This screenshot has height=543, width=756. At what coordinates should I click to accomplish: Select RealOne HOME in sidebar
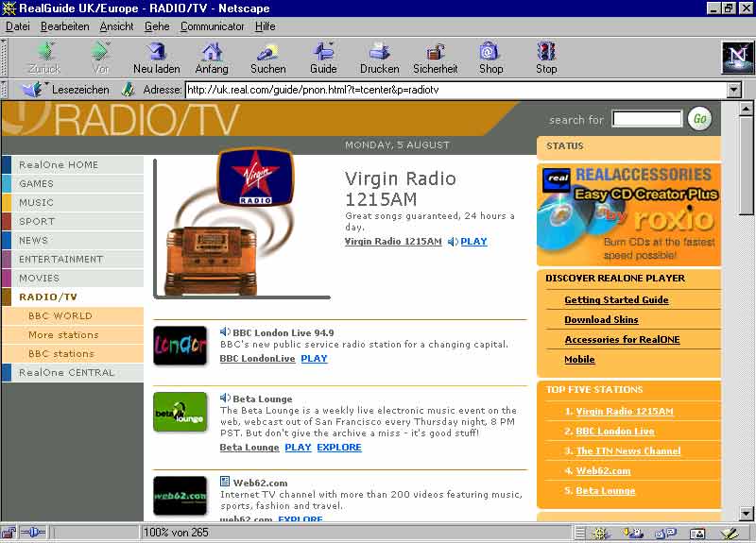pyautogui.click(x=73, y=164)
